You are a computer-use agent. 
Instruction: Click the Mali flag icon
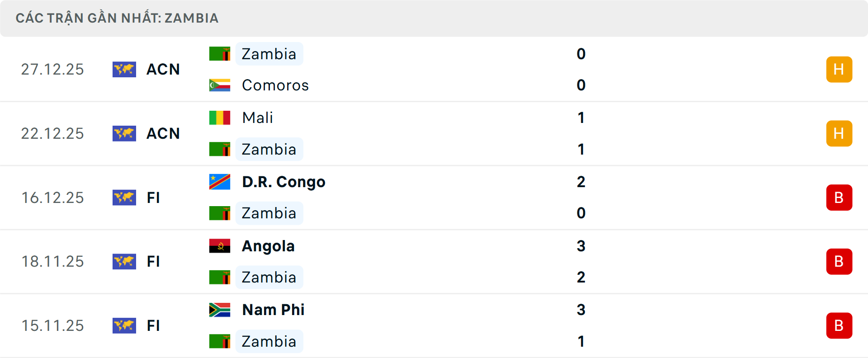(x=220, y=118)
